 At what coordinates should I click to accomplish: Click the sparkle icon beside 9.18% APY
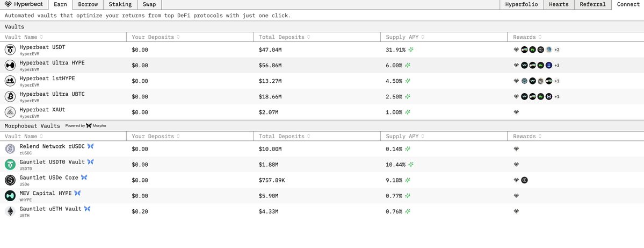pyautogui.click(x=408, y=180)
